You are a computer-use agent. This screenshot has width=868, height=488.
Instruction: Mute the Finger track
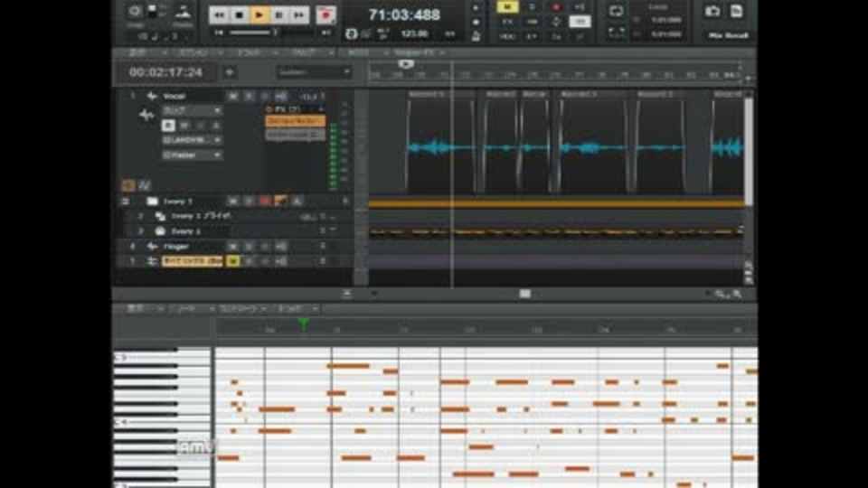[x=233, y=246]
